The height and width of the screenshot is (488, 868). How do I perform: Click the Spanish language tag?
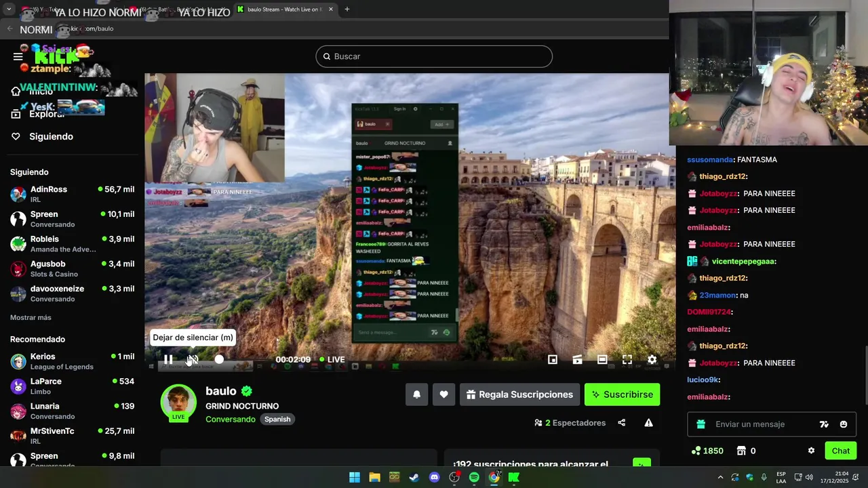point(277,419)
